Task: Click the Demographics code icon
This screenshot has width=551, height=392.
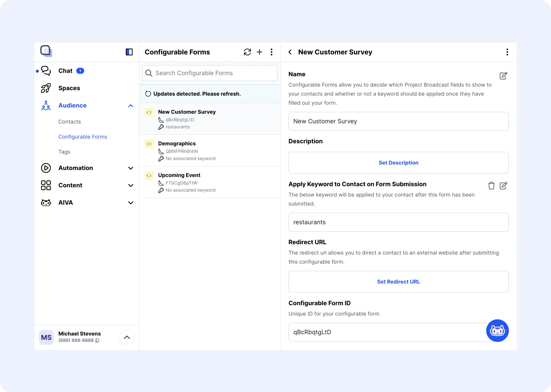Action: click(x=149, y=144)
